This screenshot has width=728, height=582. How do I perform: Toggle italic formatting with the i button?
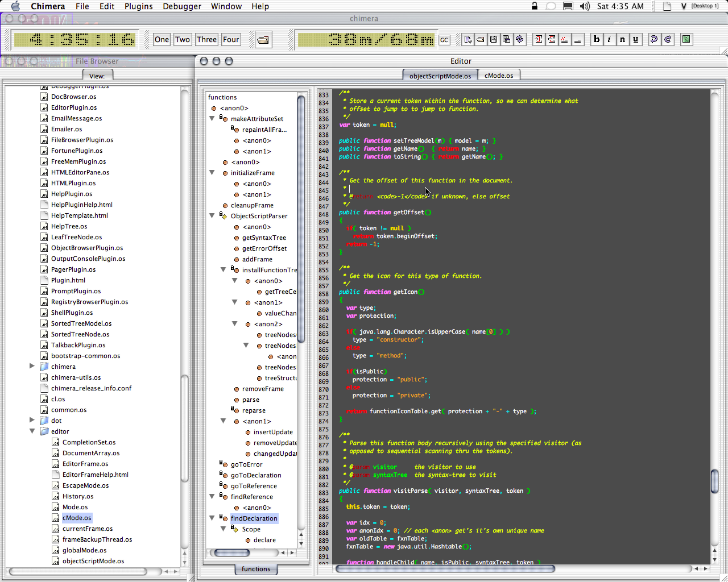(609, 39)
